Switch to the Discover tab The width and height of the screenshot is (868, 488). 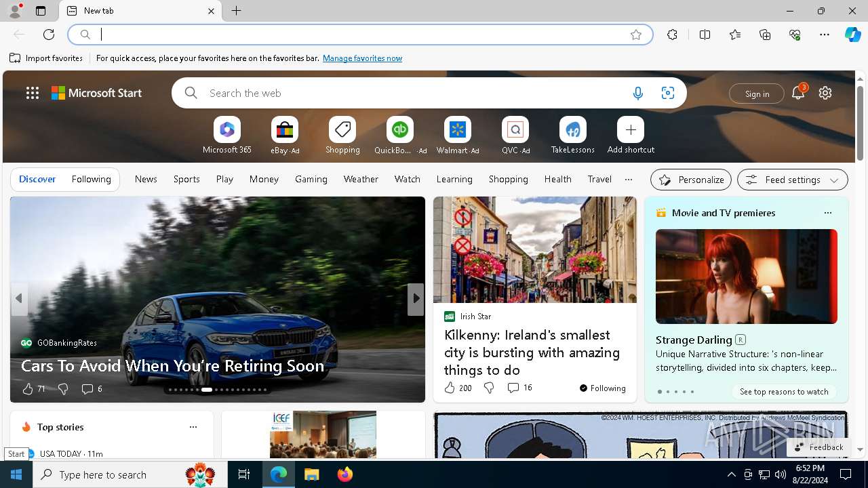[x=37, y=180]
